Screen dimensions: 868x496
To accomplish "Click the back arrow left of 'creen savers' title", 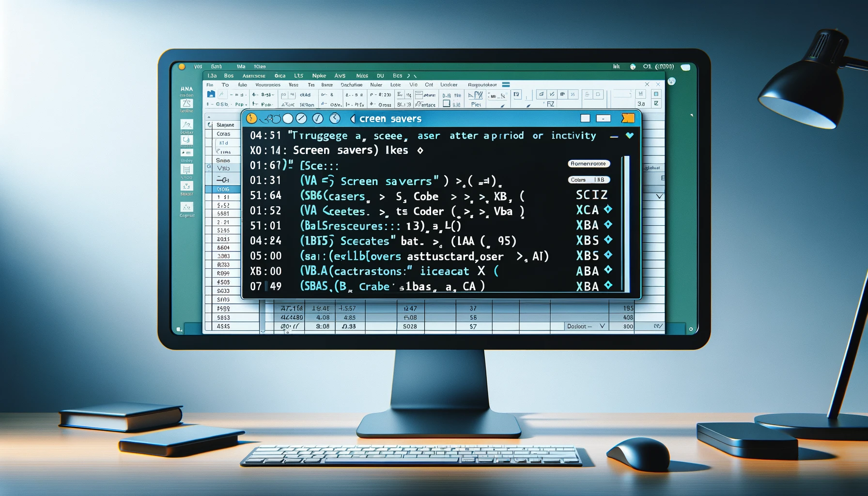I will (x=352, y=119).
